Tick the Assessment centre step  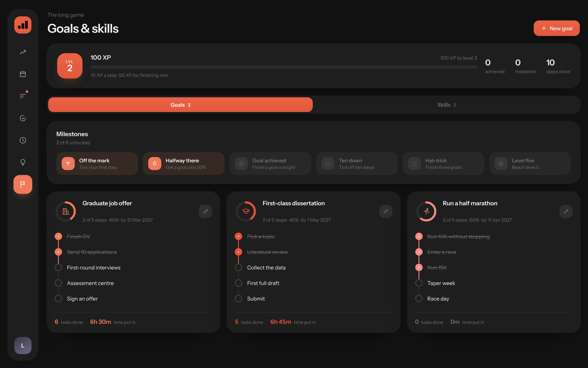pyautogui.click(x=58, y=283)
